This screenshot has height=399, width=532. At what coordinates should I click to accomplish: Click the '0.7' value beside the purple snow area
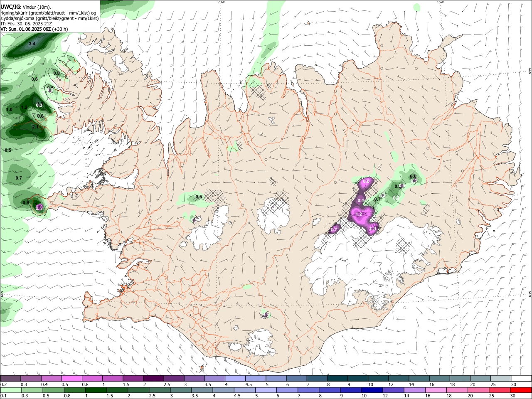pyautogui.click(x=377, y=199)
